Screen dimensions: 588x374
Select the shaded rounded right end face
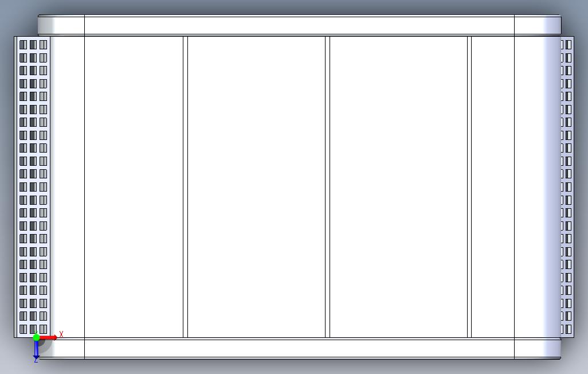[x=551, y=186]
